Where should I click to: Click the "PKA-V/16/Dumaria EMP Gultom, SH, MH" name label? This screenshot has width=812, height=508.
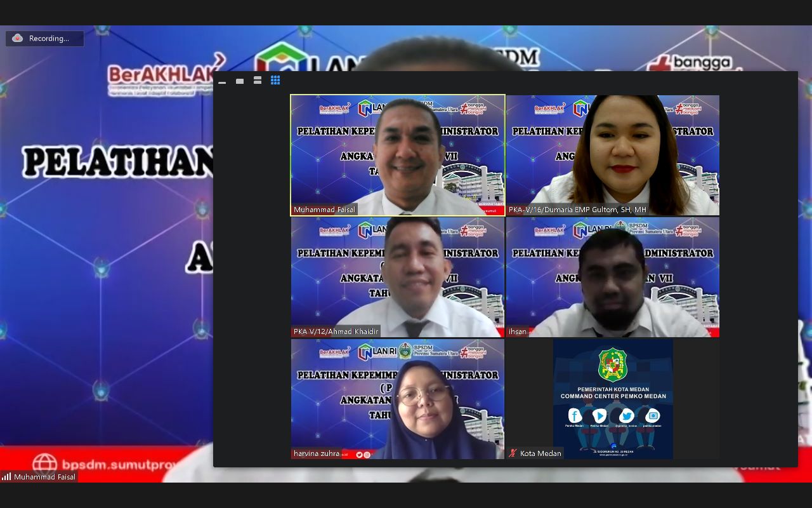point(577,210)
